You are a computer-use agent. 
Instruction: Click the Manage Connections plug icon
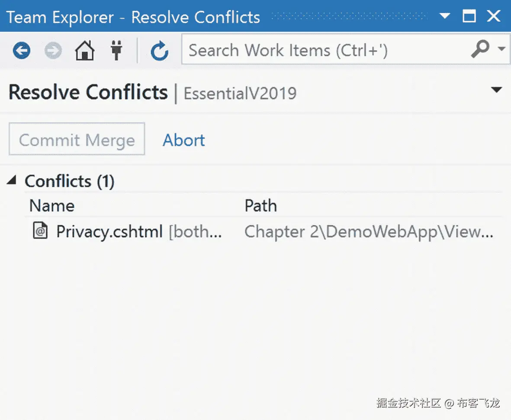tap(116, 51)
